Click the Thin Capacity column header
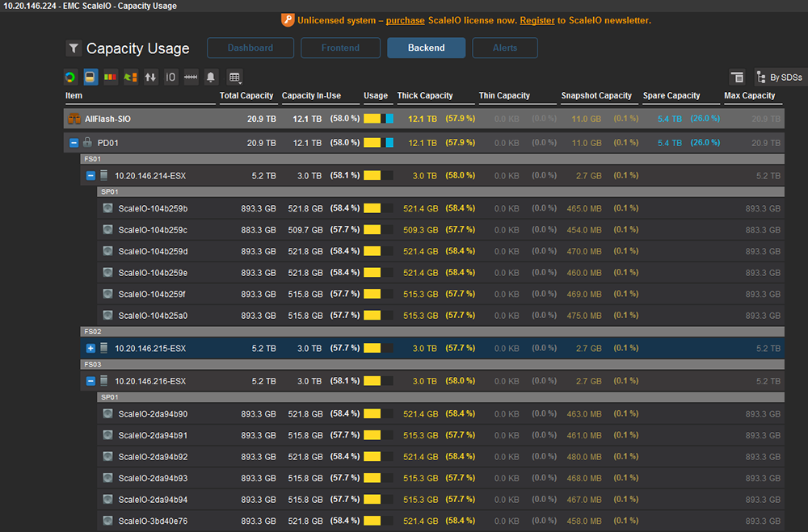 point(504,96)
